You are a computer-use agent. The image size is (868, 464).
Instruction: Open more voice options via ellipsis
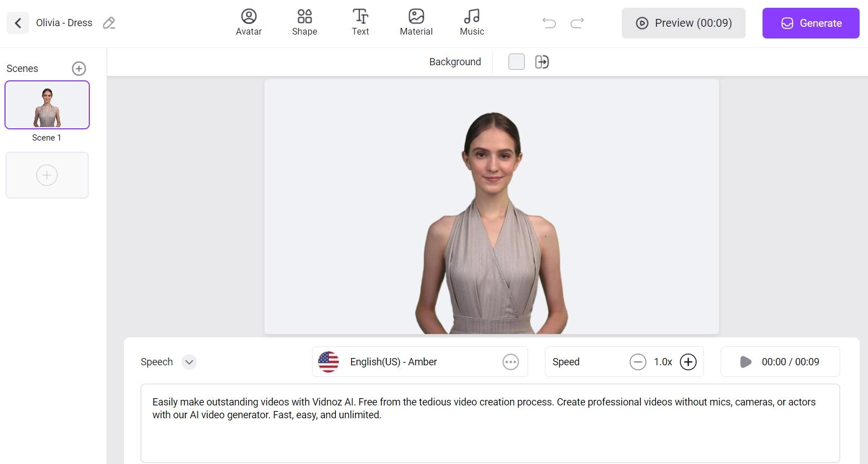pos(510,362)
